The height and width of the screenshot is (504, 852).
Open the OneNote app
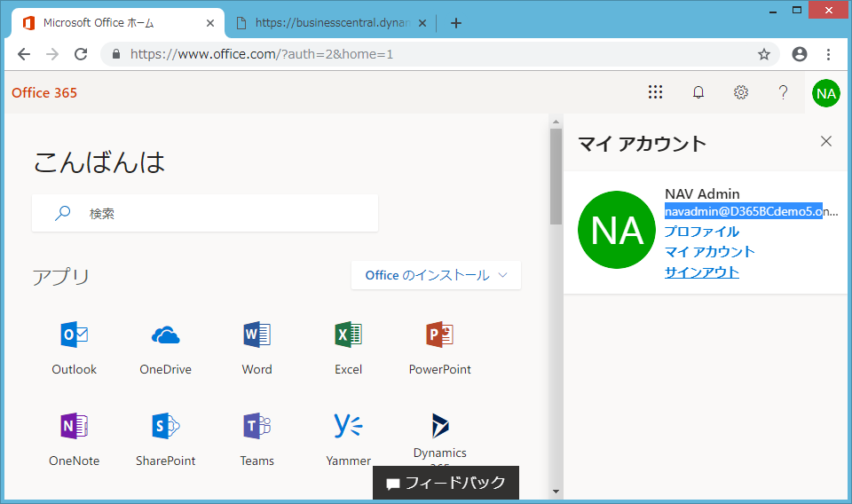(74, 439)
